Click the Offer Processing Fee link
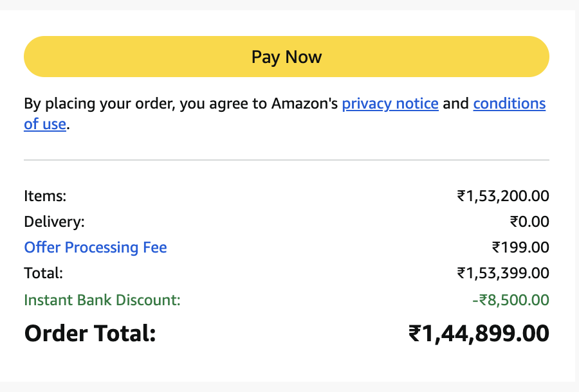The image size is (579, 392). point(95,247)
